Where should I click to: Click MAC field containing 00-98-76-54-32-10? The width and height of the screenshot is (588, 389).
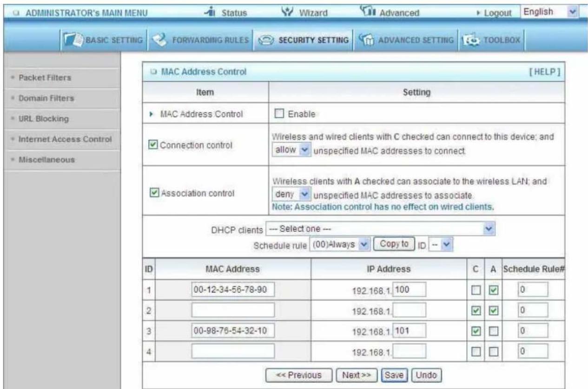point(232,331)
